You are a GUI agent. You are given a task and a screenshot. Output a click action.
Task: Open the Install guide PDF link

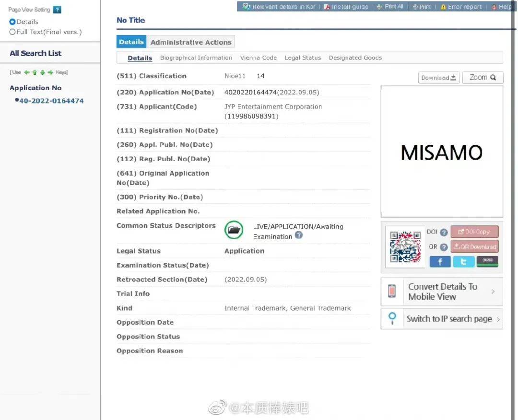(346, 7)
